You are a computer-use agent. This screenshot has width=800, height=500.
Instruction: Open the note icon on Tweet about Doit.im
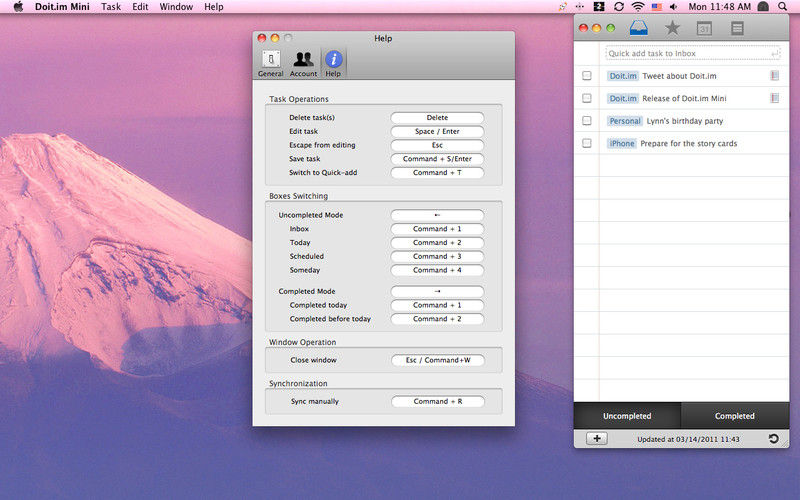click(x=774, y=75)
